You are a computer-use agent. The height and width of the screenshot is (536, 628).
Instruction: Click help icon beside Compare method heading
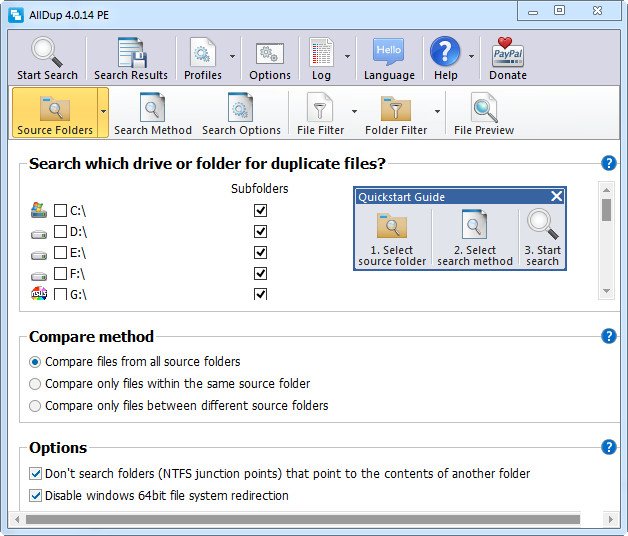pyautogui.click(x=608, y=336)
